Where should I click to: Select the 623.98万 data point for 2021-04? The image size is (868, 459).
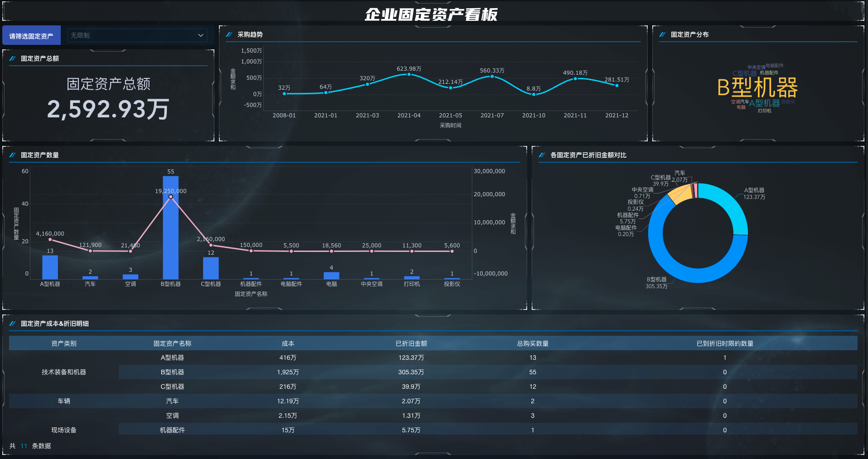tap(409, 74)
